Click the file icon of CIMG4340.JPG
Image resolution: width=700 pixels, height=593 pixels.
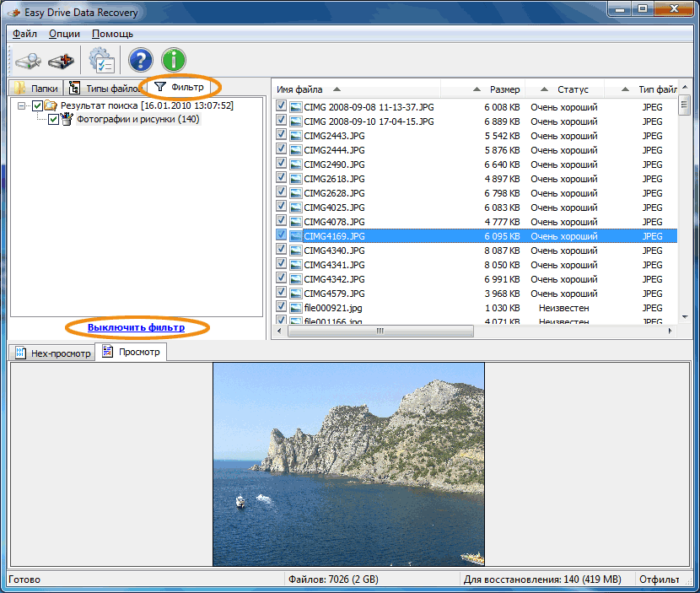[295, 251]
